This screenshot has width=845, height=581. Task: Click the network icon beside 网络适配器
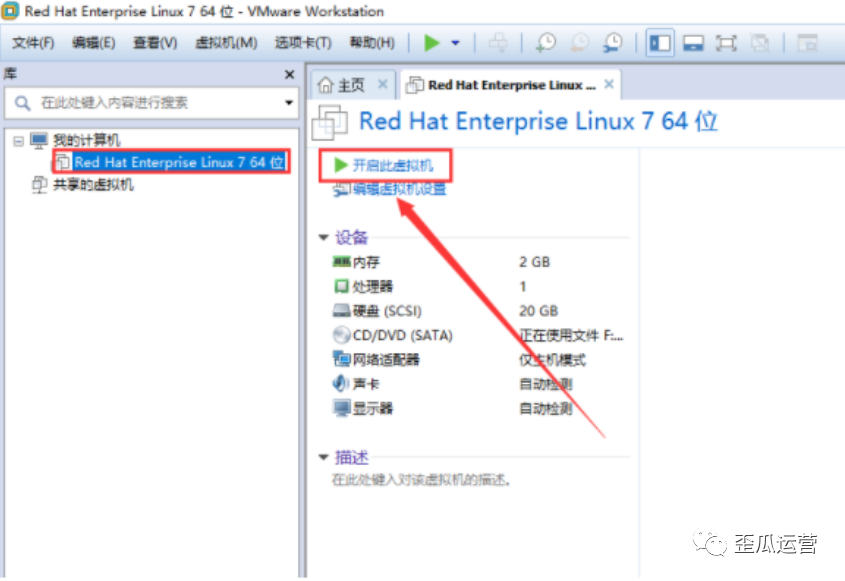click(x=341, y=359)
